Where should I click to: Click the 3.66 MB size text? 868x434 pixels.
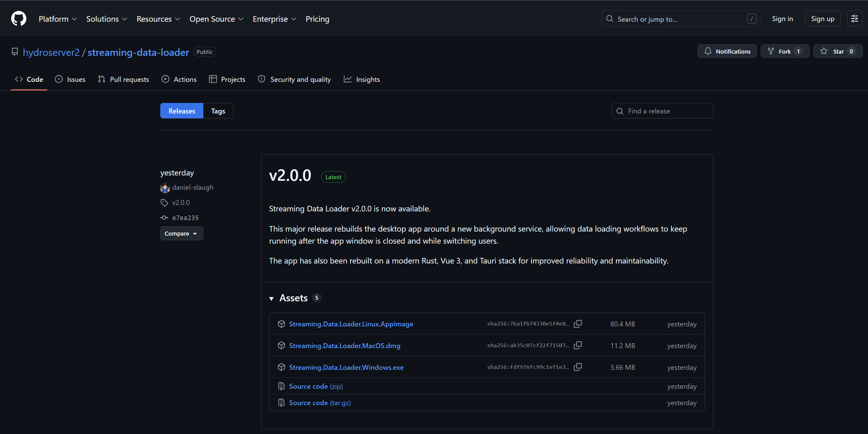622,367
